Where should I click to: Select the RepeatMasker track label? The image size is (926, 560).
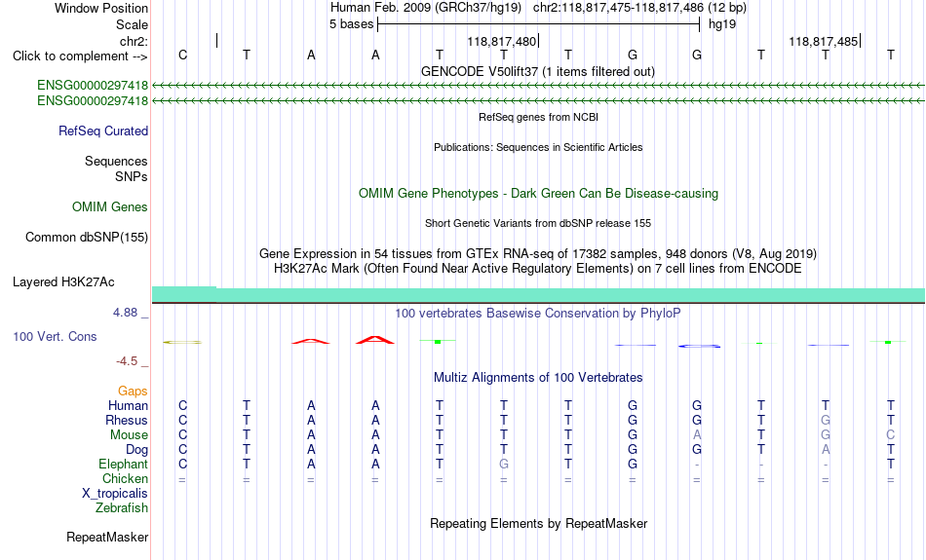[107, 537]
